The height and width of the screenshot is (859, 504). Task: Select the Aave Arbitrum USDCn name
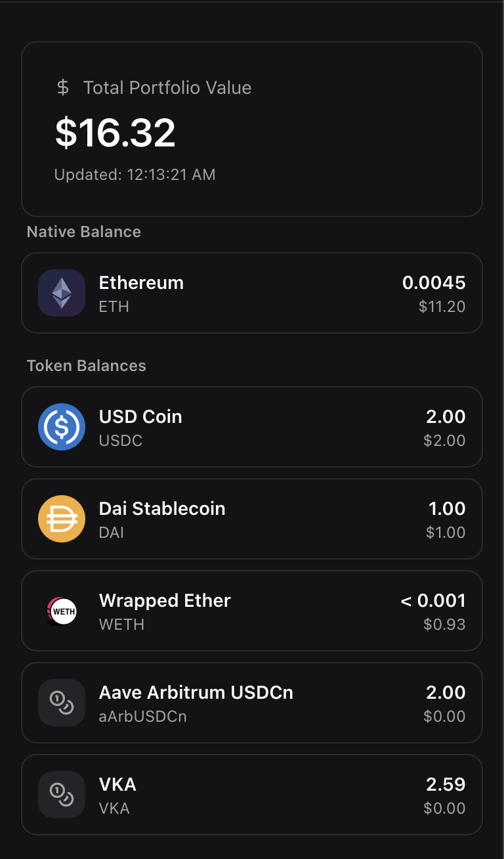(x=196, y=693)
